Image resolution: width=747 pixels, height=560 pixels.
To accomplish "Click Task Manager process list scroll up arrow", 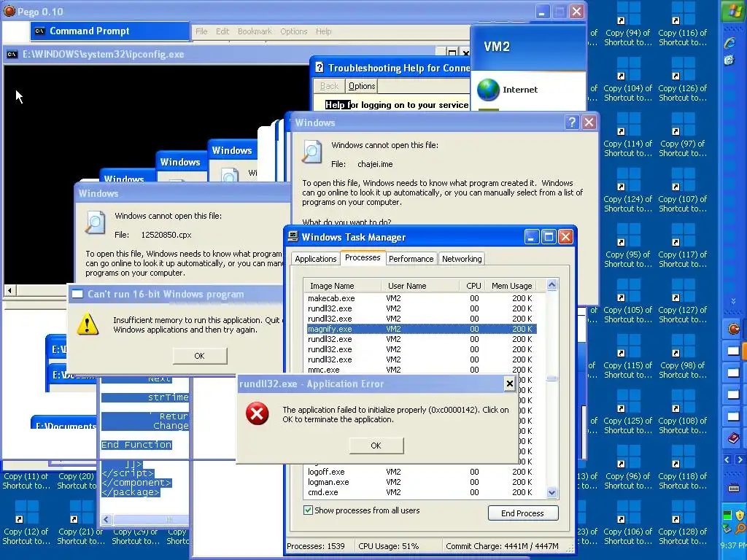I will 551,285.
